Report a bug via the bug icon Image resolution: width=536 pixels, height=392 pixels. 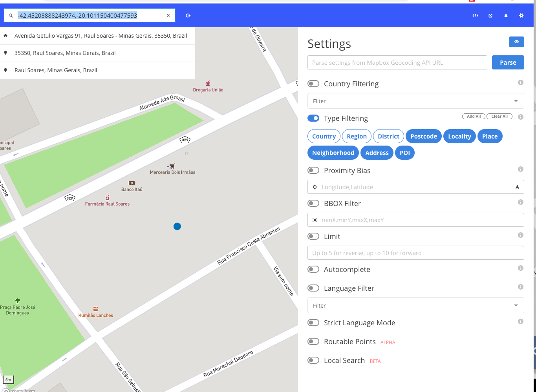pos(506,15)
